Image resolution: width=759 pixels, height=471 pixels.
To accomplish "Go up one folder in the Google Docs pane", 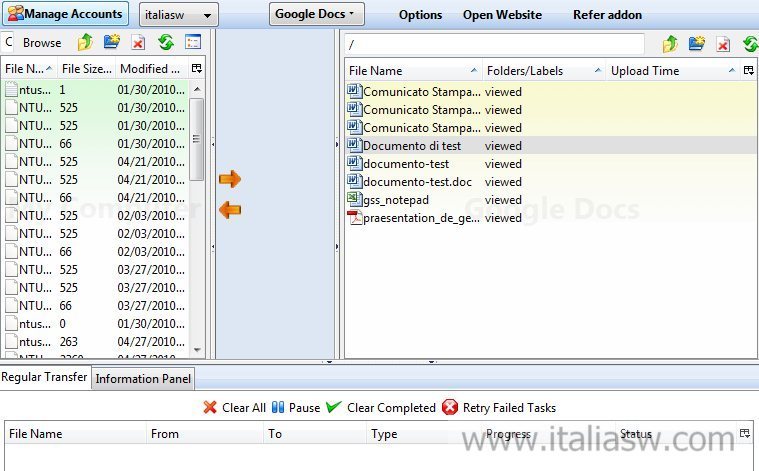I will click(x=670, y=45).
